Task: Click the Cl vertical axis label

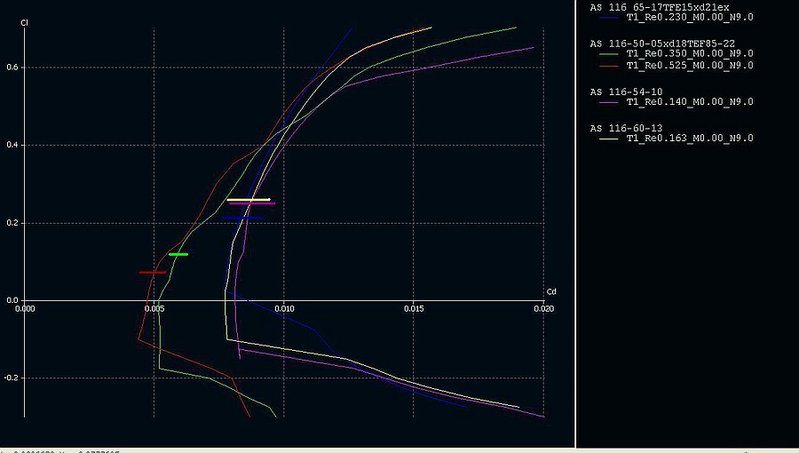Action: click(x=22, y=21)
